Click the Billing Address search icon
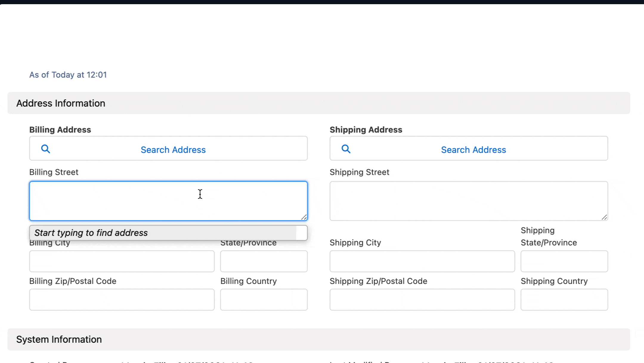The width and height of the screenshot is (644, 363). click(x=46, y=149)
